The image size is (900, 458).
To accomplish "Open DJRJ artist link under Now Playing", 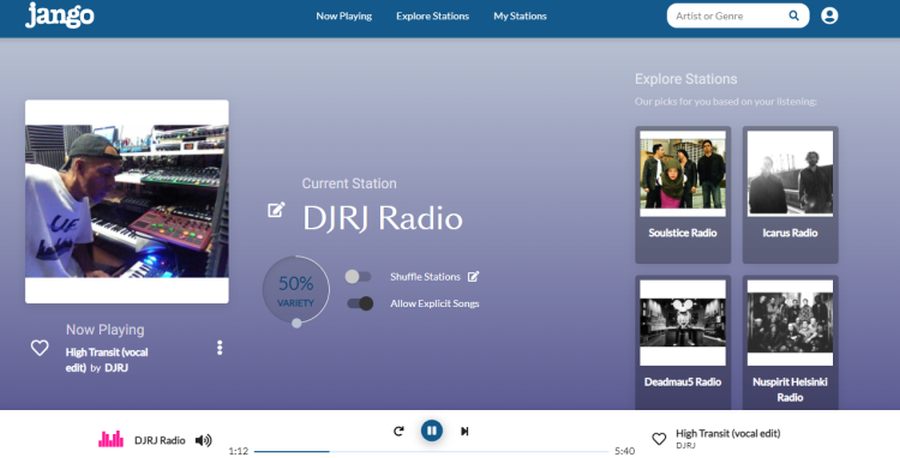I will [117, 368].
